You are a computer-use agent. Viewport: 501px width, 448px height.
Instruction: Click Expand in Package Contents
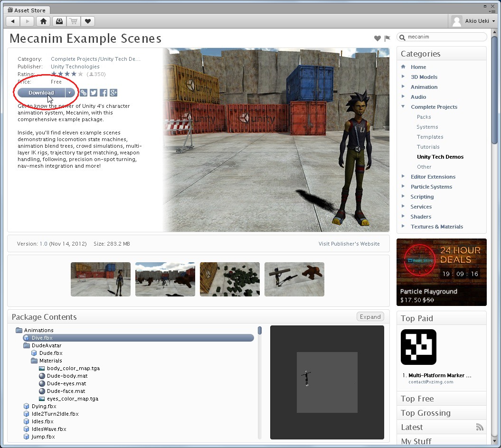click(x=370, y=317)
